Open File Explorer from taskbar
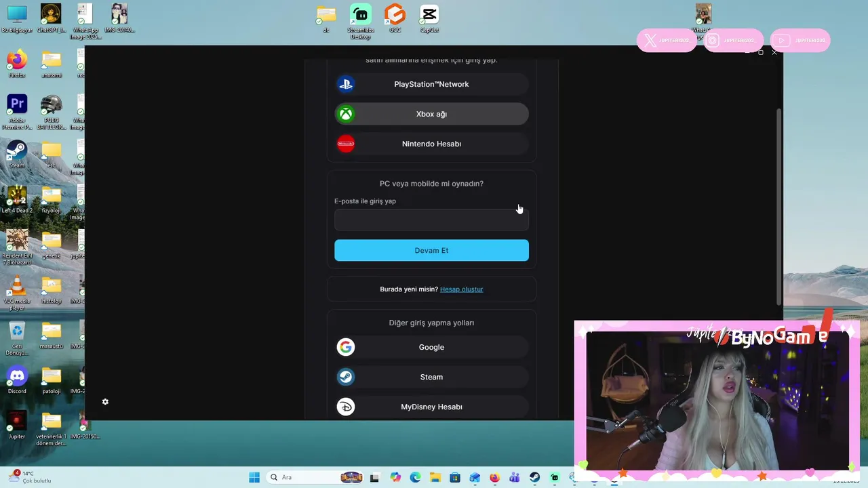Image resolution: width=868 pixels, height=488 pixels. 435,477
